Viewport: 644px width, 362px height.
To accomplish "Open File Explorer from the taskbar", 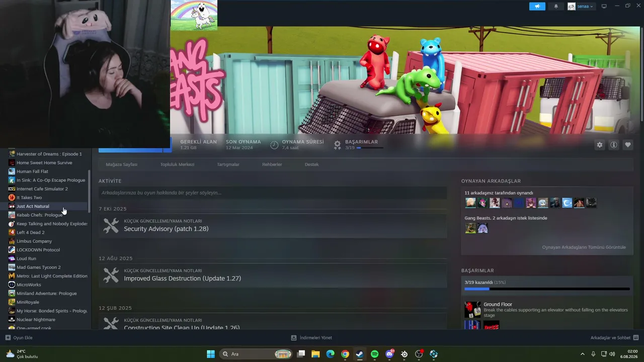I will [x=315, y=354].
